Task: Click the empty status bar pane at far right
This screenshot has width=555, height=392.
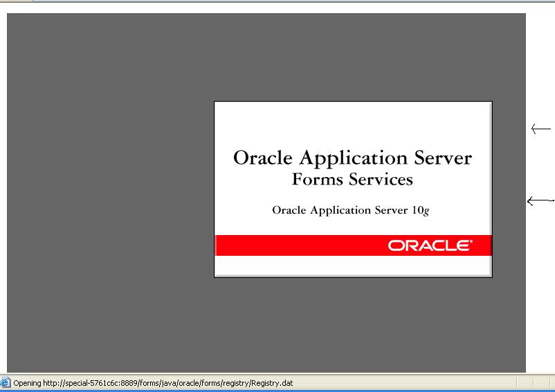Action: [543, 383]
